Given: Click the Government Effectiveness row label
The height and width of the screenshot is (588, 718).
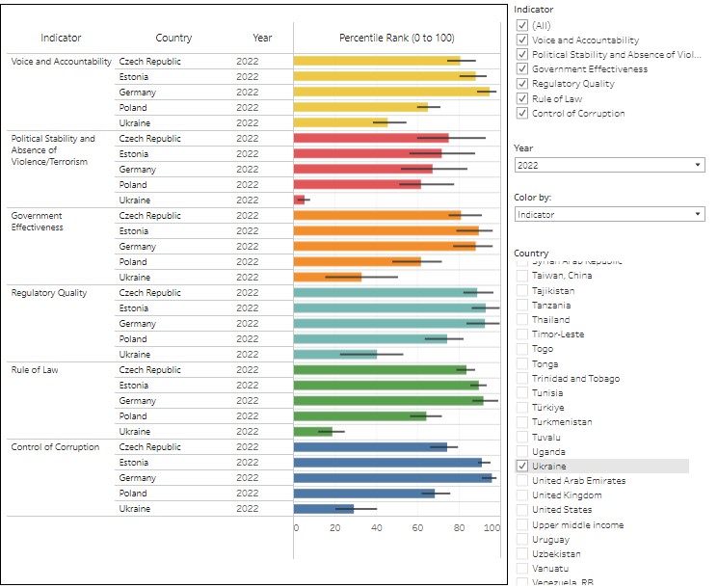Looking at the screenshot, I should coord(37,221).
